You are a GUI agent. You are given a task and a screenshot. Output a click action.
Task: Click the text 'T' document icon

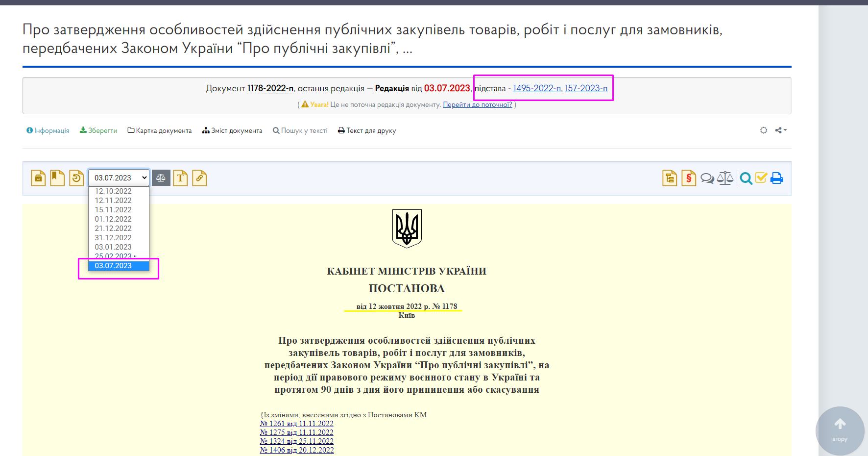point(180,178)
